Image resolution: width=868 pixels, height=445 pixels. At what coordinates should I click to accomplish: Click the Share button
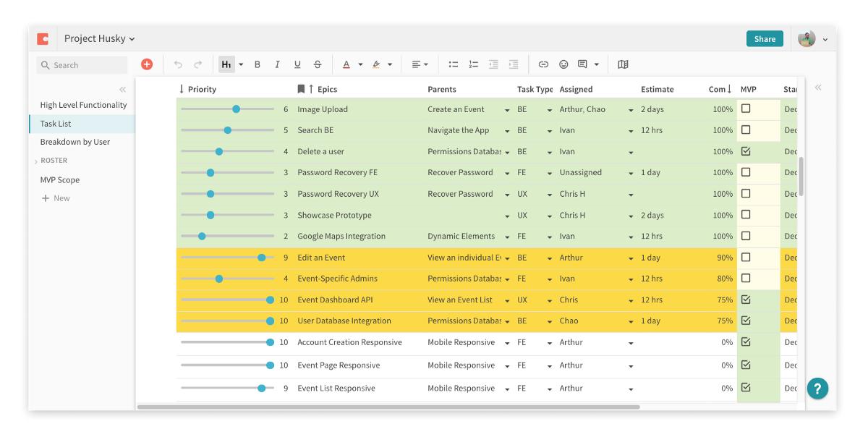pos(765,39)
